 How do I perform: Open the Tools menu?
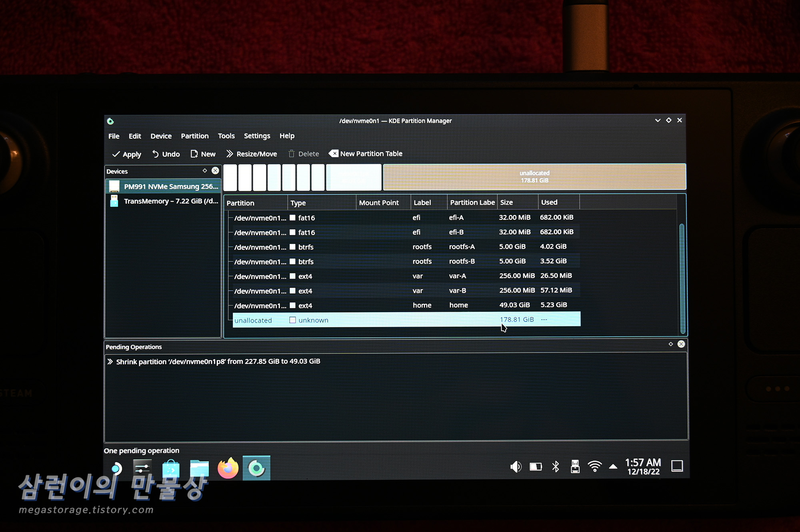[x=226, y=136]
